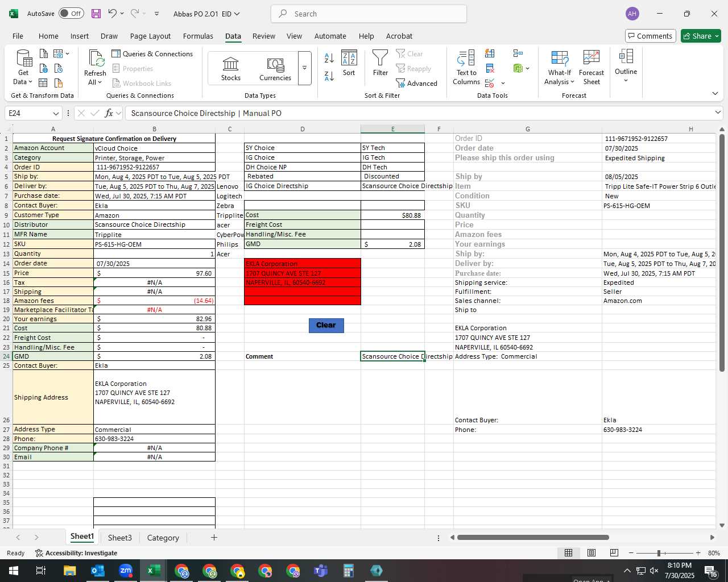Open the Category worksheet tab
728x582 pixels.
[x=163, y=538]
